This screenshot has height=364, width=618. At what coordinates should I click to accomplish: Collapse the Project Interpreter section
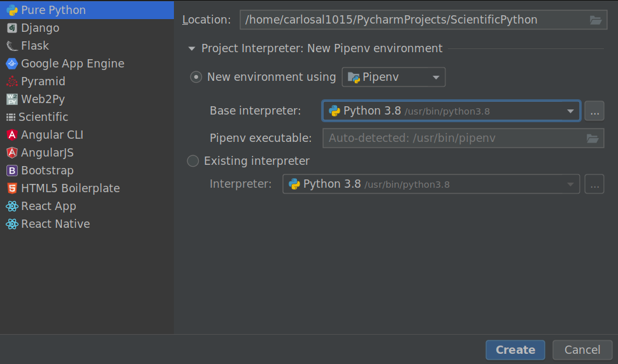tap(192, 49)
